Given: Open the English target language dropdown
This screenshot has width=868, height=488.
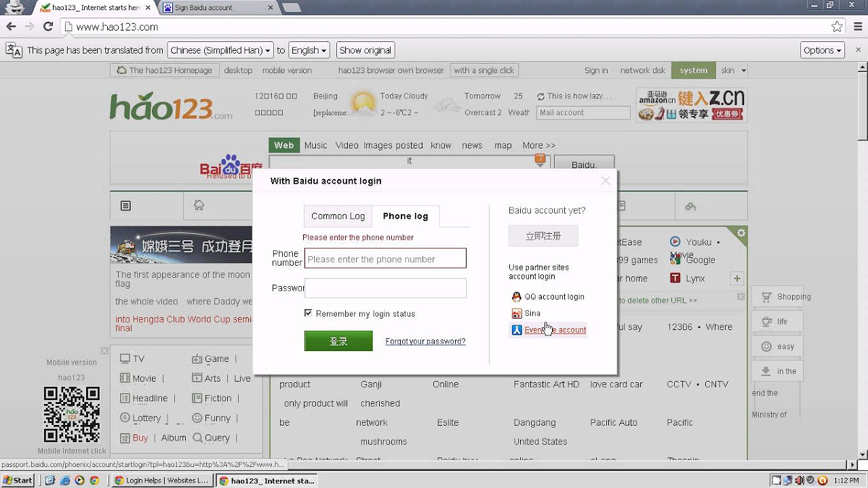Looking at the screenshot, I should tap(309, 50).
